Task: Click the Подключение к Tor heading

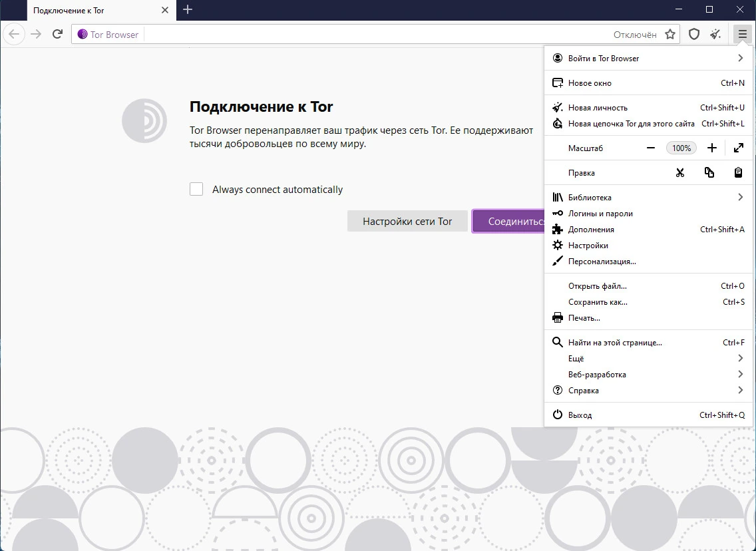Action: coord(261,106)
